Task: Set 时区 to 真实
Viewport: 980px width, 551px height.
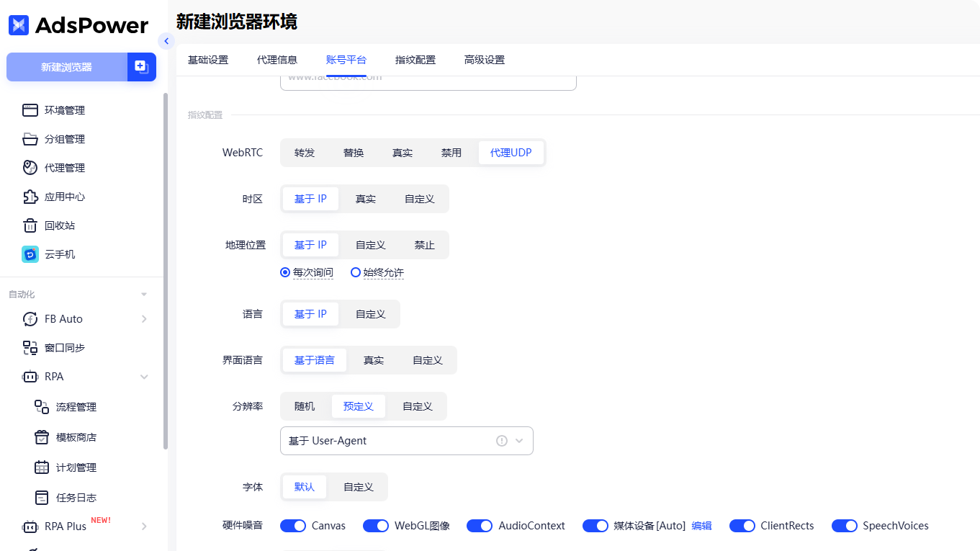Action: tap(366, 199)
